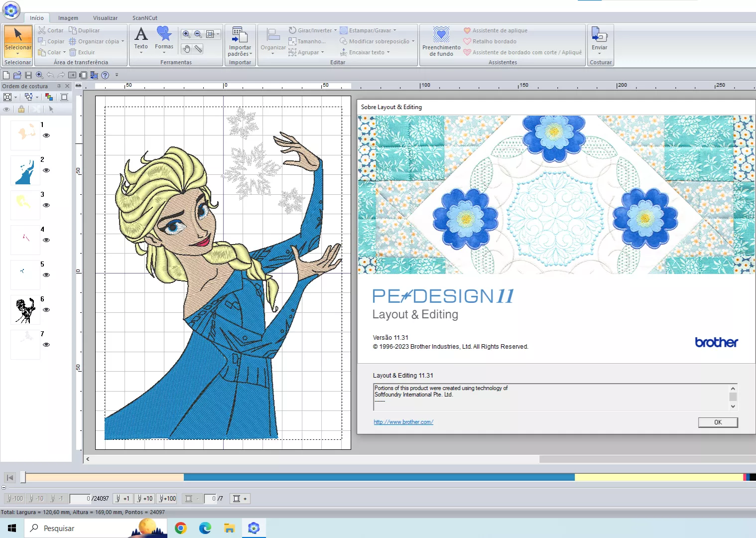Toggle visibility of sewing order item 2
The image size is (756, 538).
click(46, 170)
